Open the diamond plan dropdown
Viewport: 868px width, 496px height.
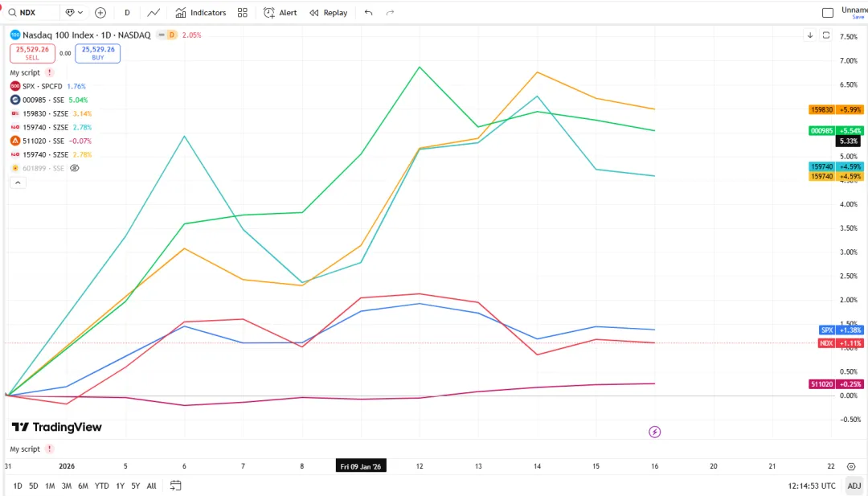click(74, 12)
